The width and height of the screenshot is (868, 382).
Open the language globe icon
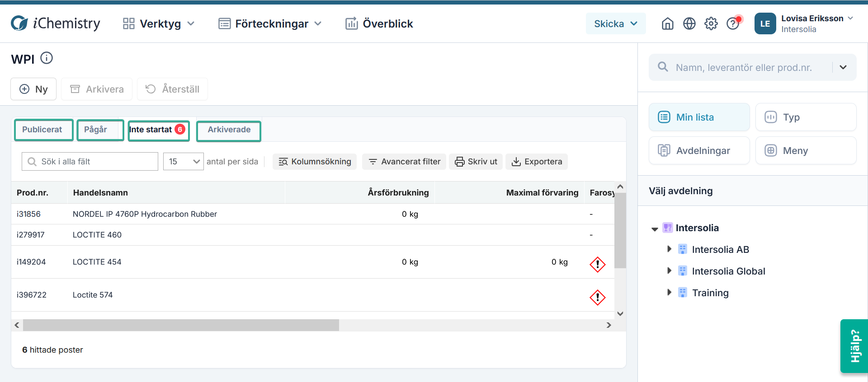coord(689,23)
